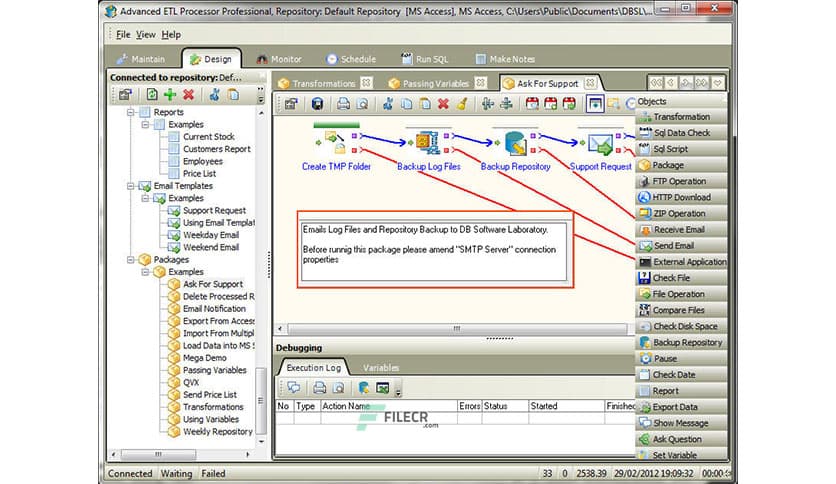Click the refresh document icon in repository toolbar
Viewport: 836px width, 484px height.
point(152,95)
